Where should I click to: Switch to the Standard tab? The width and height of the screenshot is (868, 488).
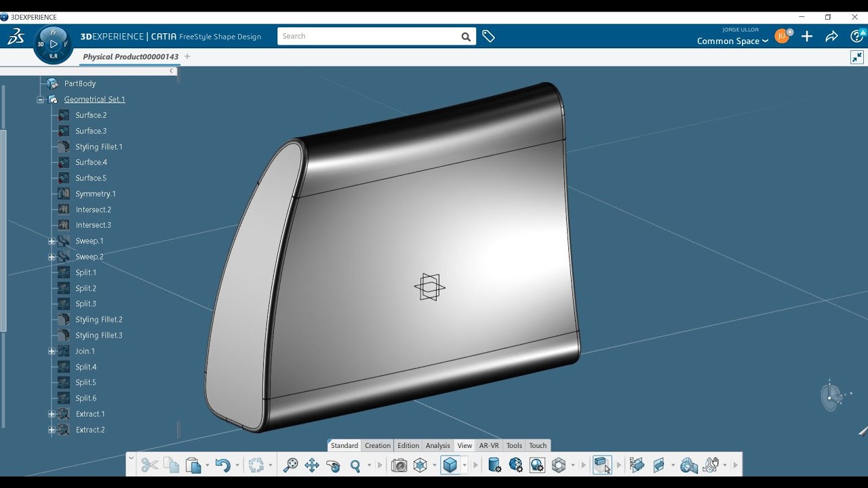344,445
